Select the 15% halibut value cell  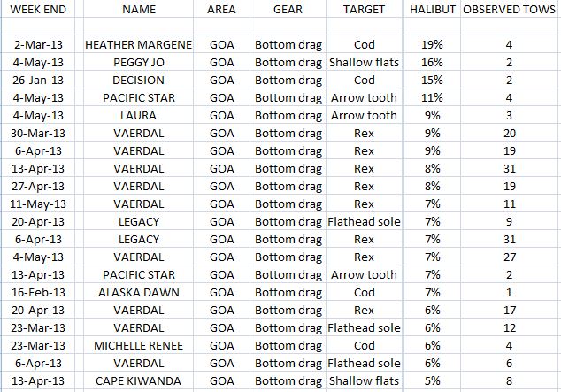click(x=432, y=80)
